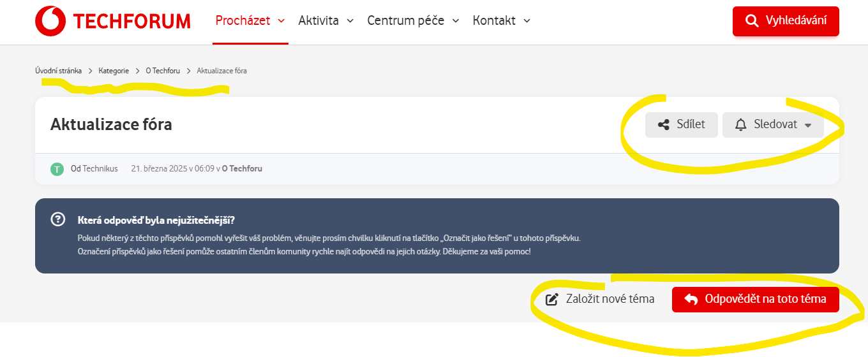Expand the Aktivita menu chevron
The height and width of the screenshot is (357, 868).
(350, 21)
